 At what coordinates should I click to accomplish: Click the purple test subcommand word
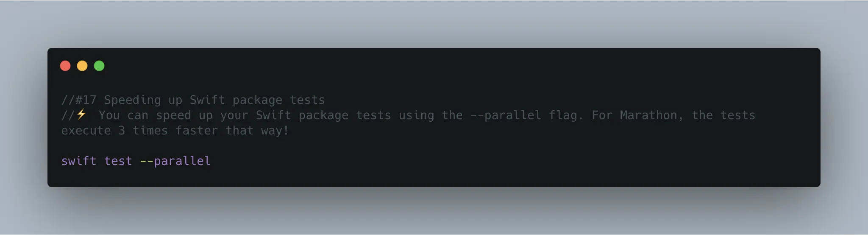click(118, 161)
